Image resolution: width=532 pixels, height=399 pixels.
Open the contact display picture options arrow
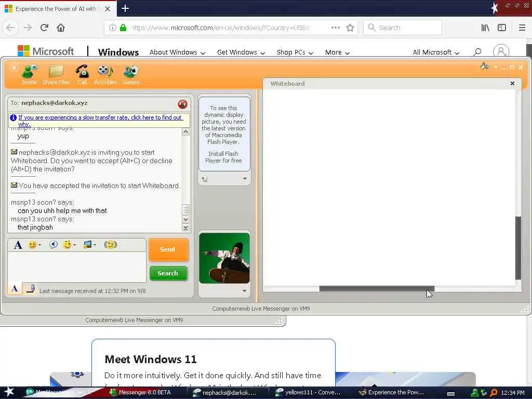[245, 179]
